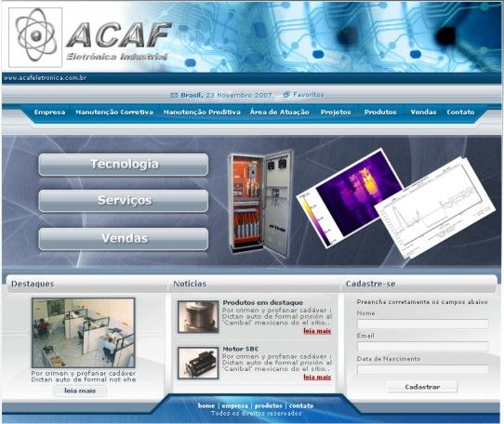Select Projetos in the navigation bar

[x=336, y=113]
